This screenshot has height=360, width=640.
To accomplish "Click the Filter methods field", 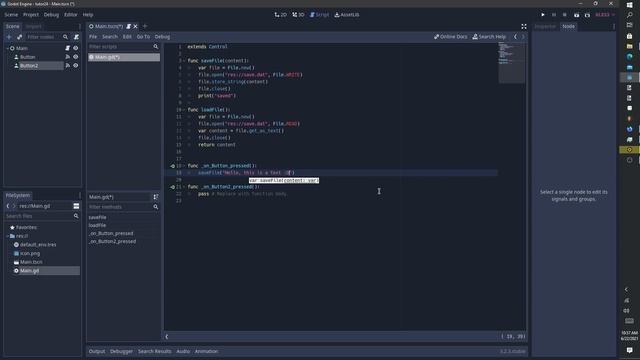I will (x=124, y=207).
